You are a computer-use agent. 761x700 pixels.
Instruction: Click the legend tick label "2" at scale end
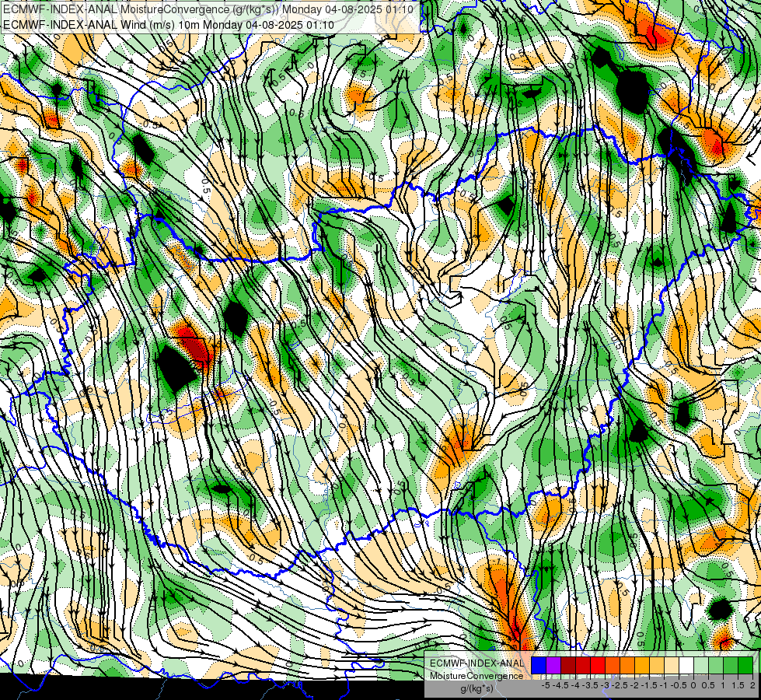point(752,685)
